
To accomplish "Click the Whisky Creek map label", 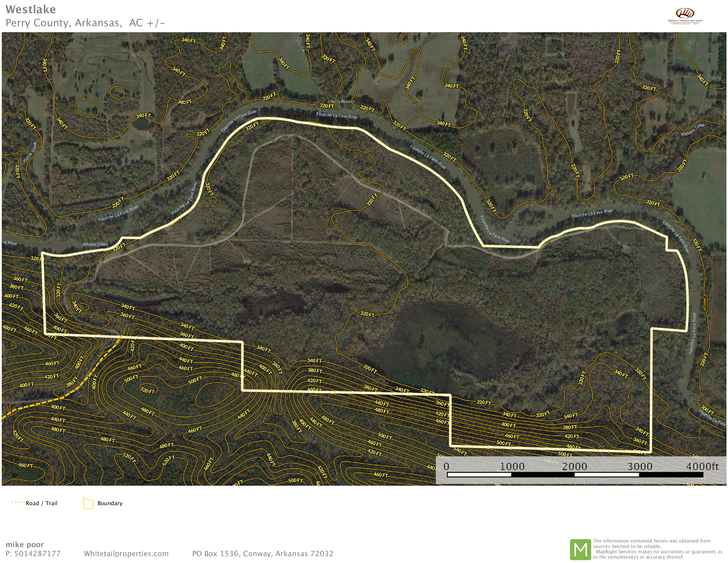I will [x=95, y=244].
